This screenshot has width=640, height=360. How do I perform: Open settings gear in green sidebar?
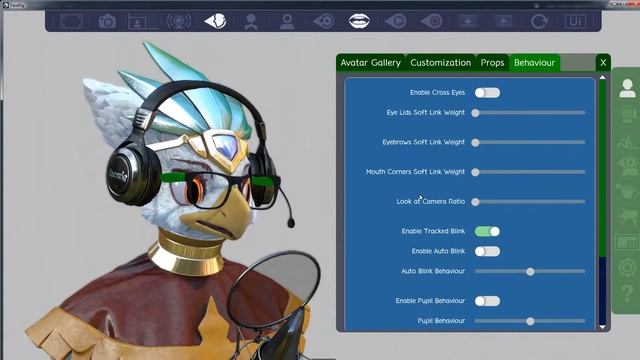627,269
